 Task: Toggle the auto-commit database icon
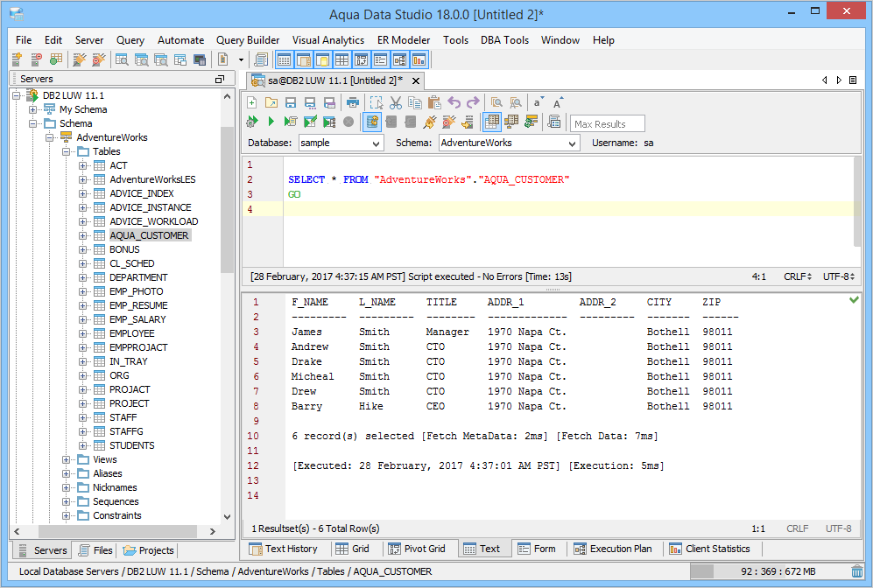(372, 122)
